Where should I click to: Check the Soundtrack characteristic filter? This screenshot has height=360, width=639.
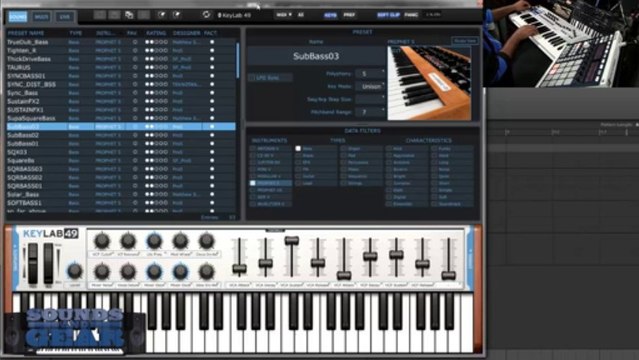pos(435,204)
